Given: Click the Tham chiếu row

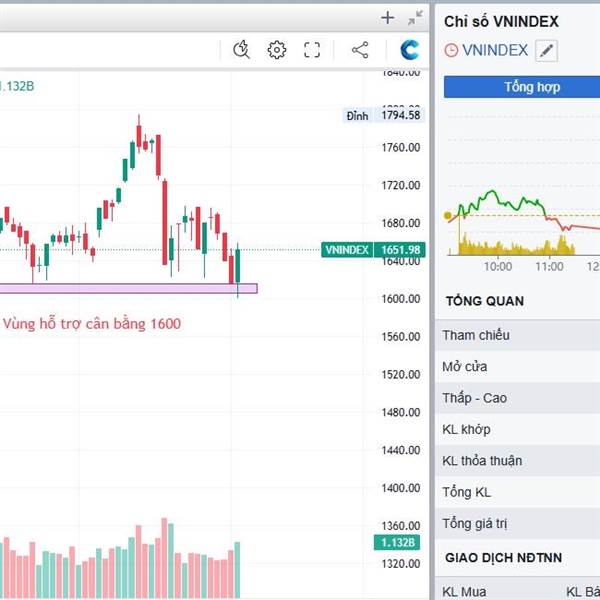Looking at the screenshot, I should pos(476,335).
